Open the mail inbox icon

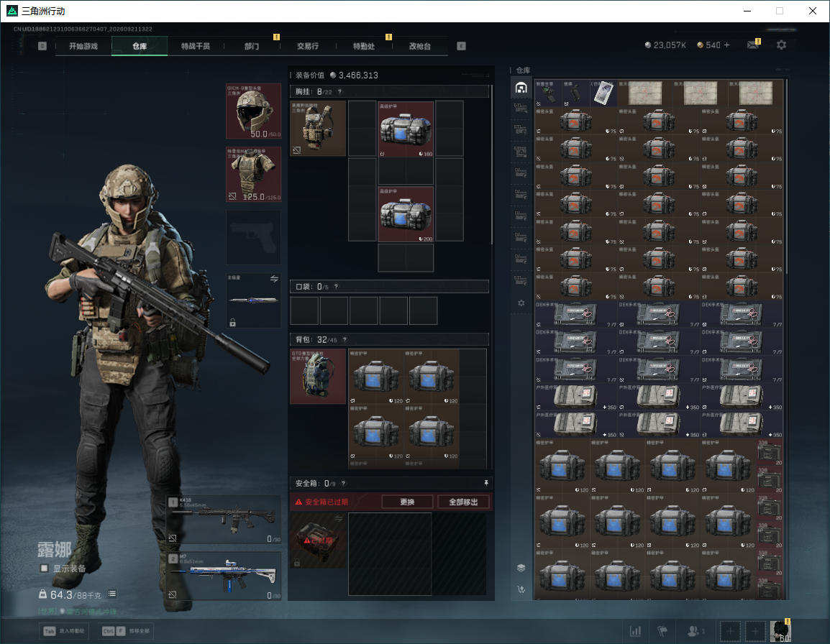pos(753,45)
